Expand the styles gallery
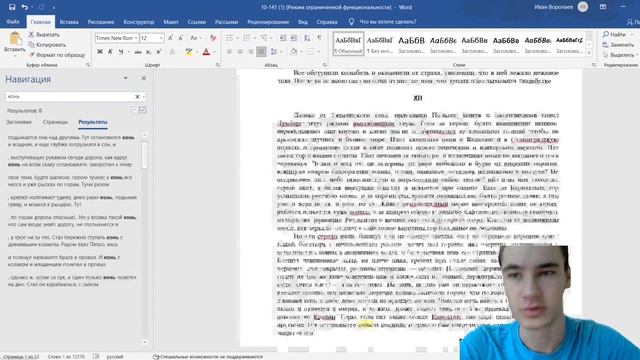 tap(589, 53)
